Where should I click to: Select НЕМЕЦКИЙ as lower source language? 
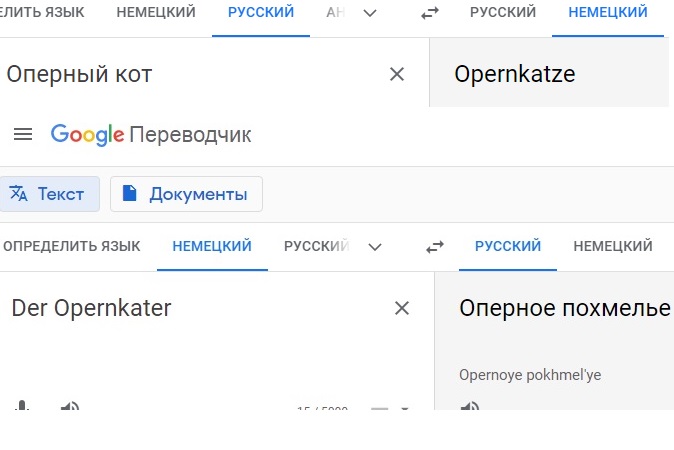click(212, 246)
